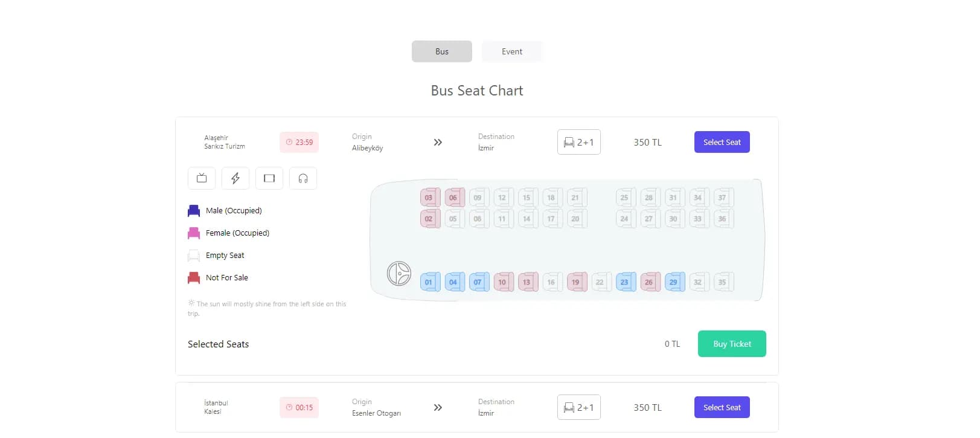Click the double arrow next to Esenler Otogarı
Screen dimensions: 980x438
(x=438, y=407)
